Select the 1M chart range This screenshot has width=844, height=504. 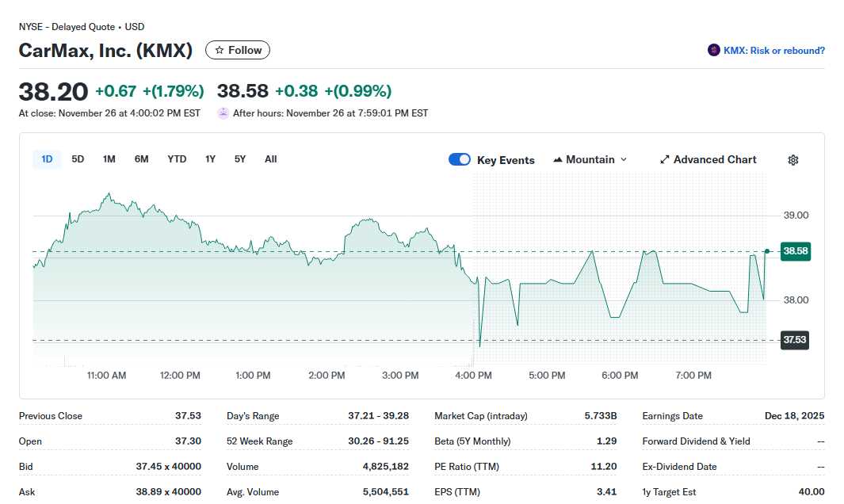tap(109, 159)
